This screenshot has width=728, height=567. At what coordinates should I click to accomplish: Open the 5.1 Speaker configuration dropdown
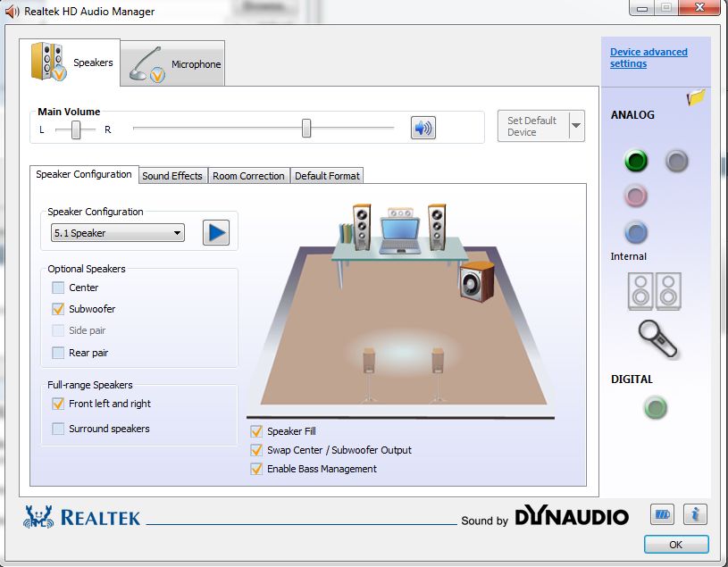point(117,233)
